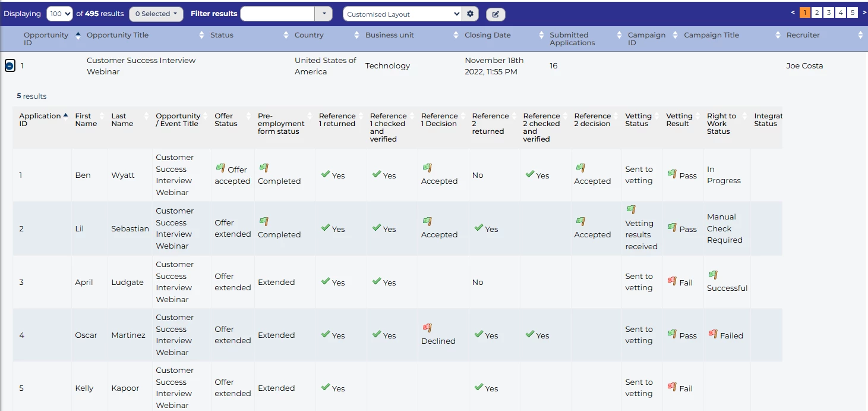Viewport: 868px width, 411px height.
Task: Click the red Fail flag for April Ludgate
Action: [672, 281]
